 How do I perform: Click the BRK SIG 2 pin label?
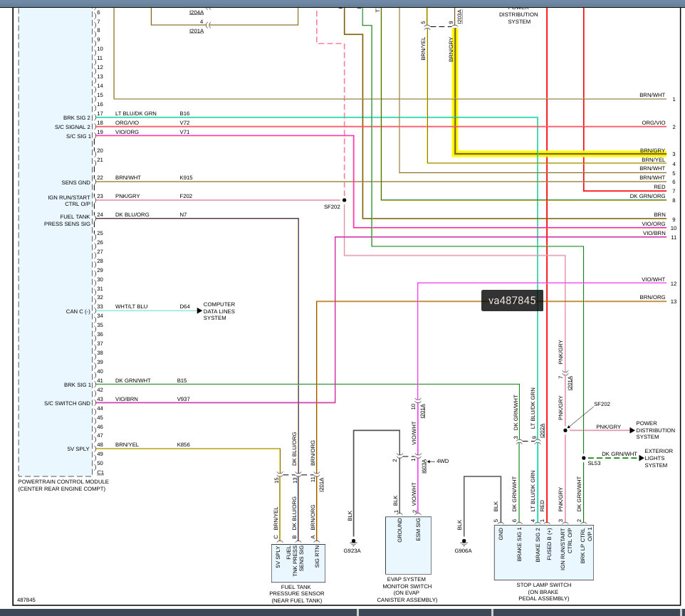click(76, 118)
